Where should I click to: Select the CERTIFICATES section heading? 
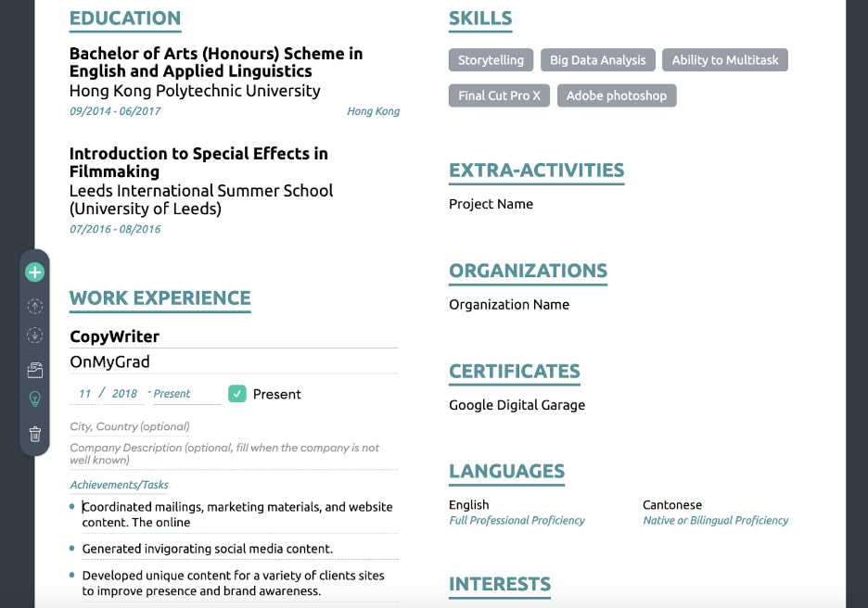point(515,372)
